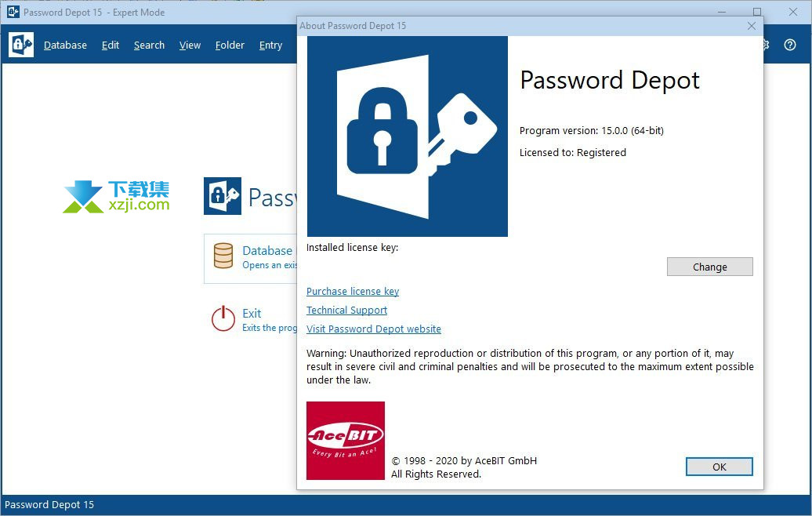This screenshot has height=516, width=812.
Task: Confirm the About dialog with OK
Action: click(720, 467)
